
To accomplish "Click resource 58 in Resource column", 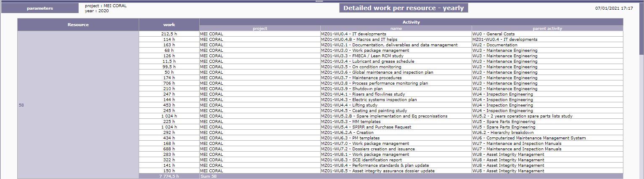I will tap(21, 105).
